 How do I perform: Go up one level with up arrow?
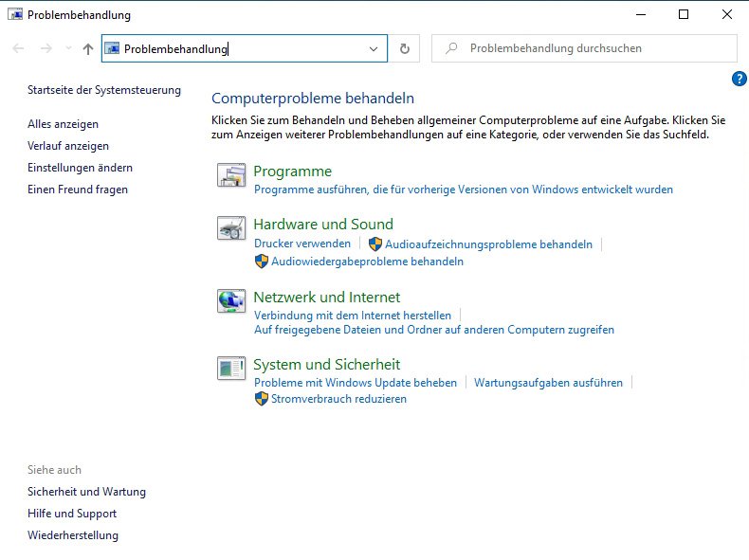coord(88,48)
